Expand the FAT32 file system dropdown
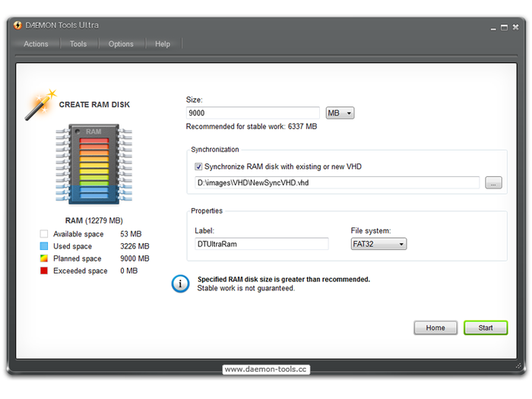Viewport: 532px width, 399px height. [378, 244]
